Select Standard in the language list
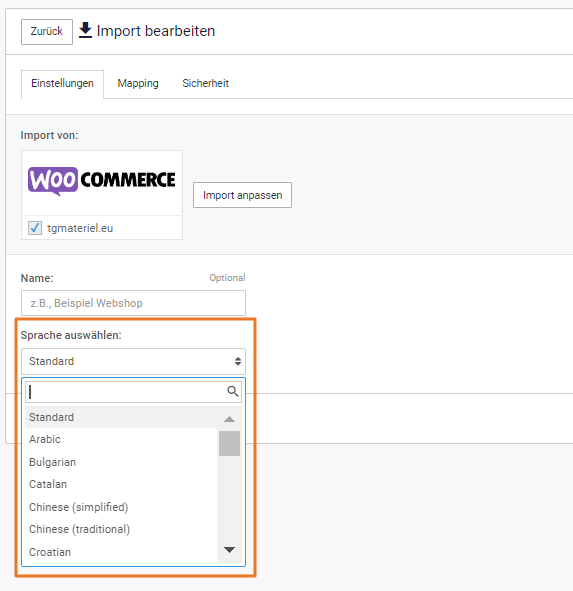573x591 pixels. point(121,417)
